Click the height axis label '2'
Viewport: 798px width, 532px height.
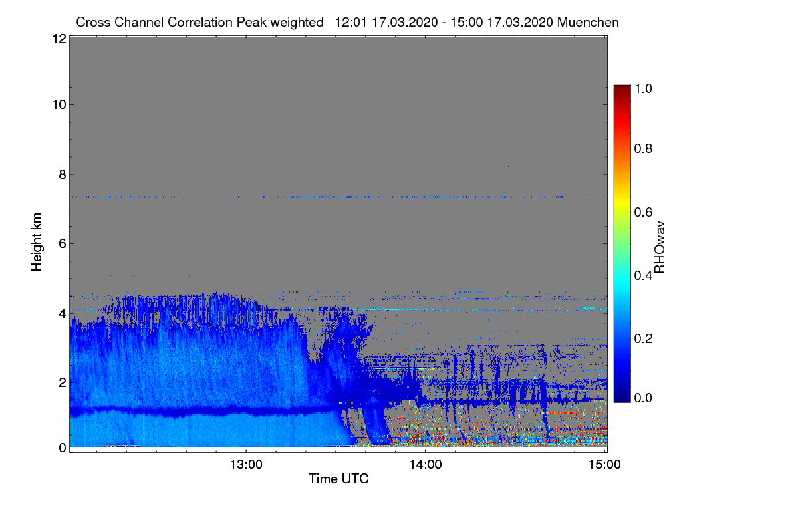point(63,382)
